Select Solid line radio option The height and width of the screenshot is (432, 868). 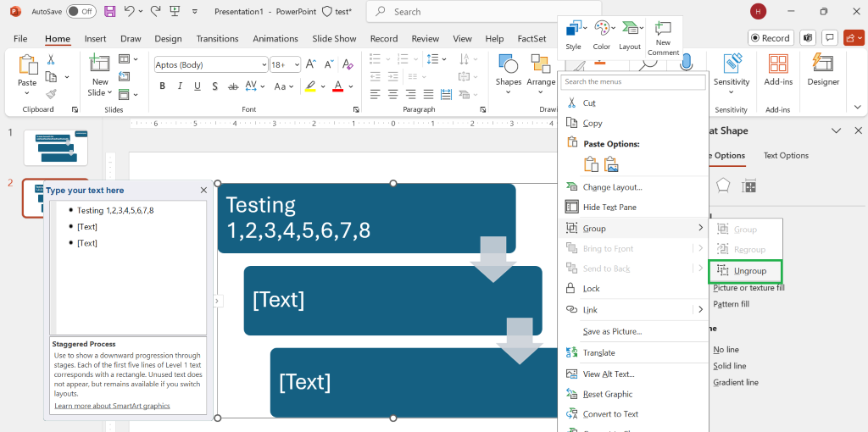coord(729,366)
